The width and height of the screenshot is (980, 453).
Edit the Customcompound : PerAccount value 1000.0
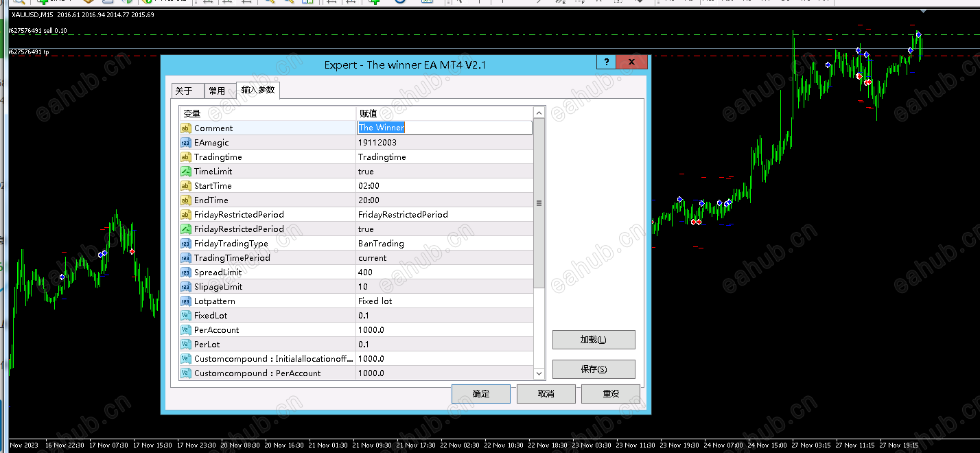[444, 373]
